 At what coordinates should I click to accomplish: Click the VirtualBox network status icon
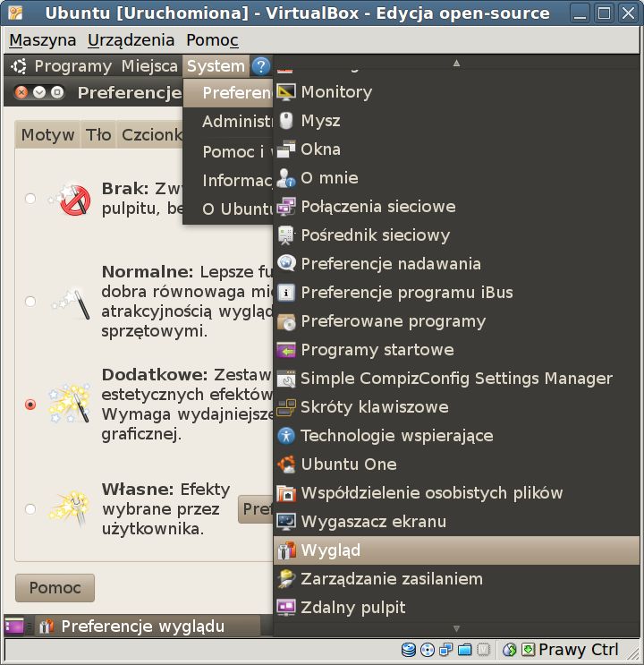tap(446, 649)
